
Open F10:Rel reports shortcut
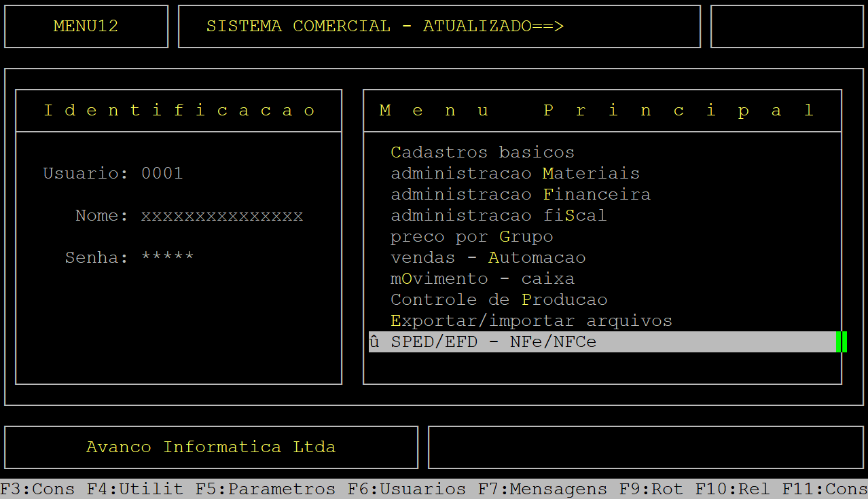(x=733, y=489)
